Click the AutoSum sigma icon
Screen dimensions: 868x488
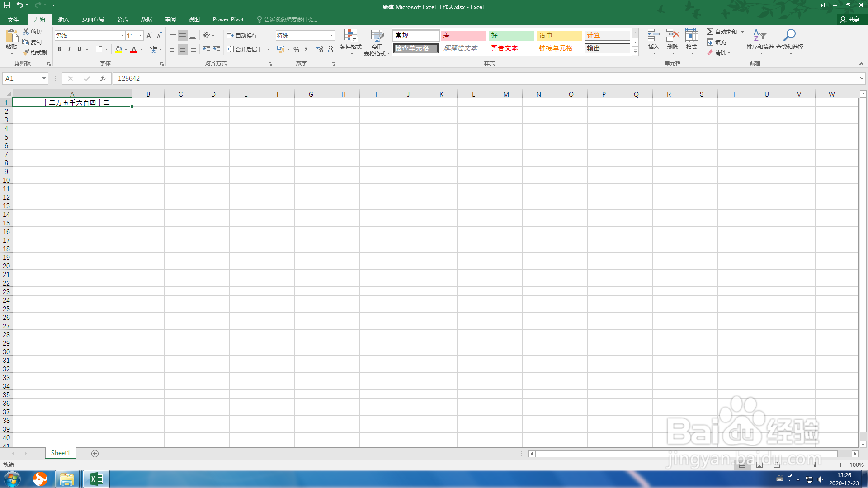tap(710, 32)
